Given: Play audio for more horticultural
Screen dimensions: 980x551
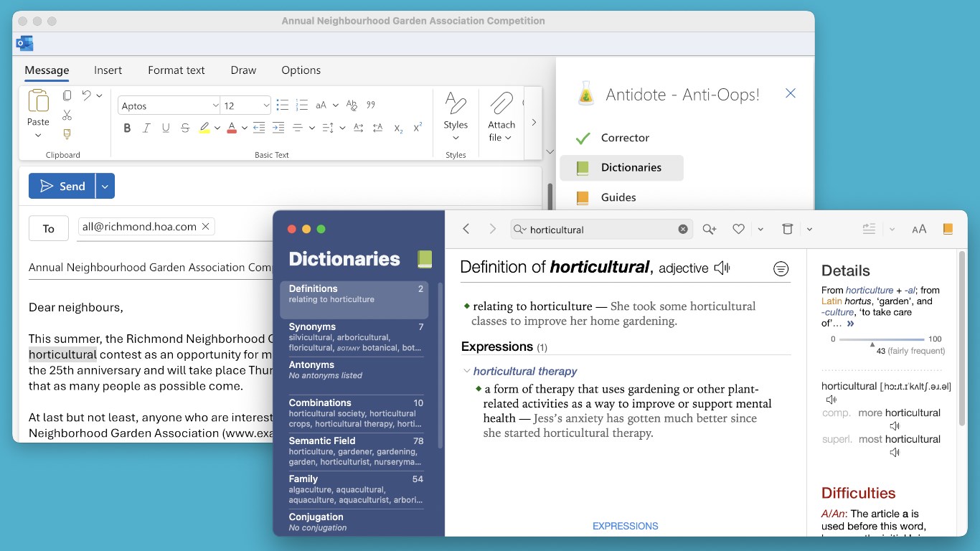Looking at the screenshot, I should (895, 426).
